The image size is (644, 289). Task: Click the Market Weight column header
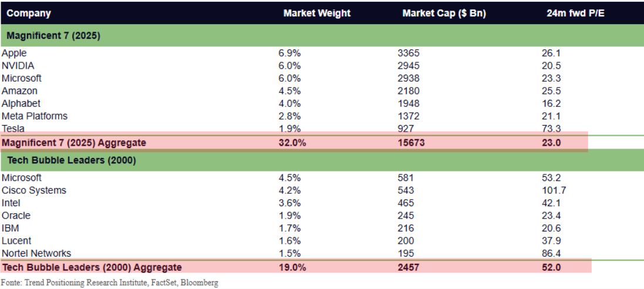click(317, 13)
